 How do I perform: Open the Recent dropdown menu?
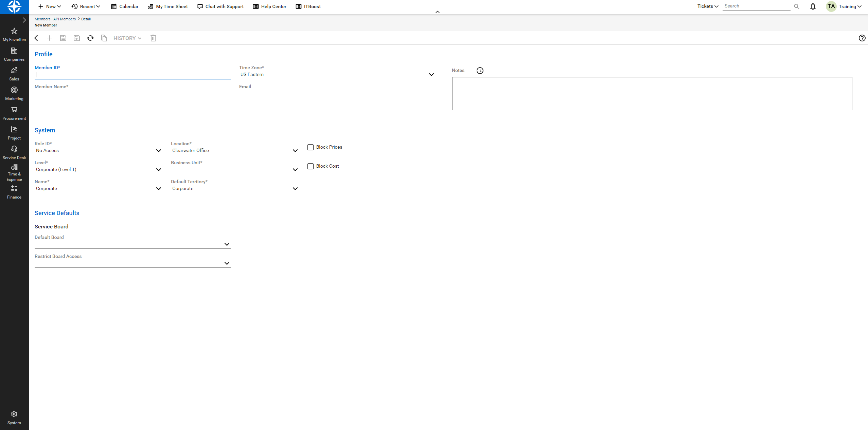[x=86, y=6]
